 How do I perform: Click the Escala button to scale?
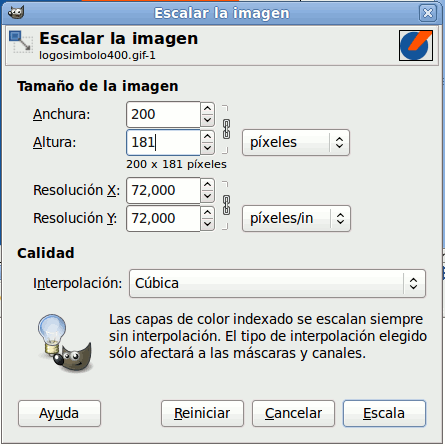(x=384, y=414)
